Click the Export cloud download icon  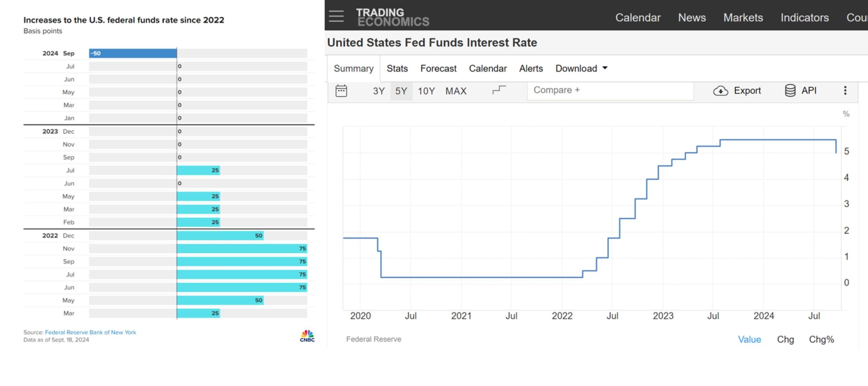pos(721,91)
